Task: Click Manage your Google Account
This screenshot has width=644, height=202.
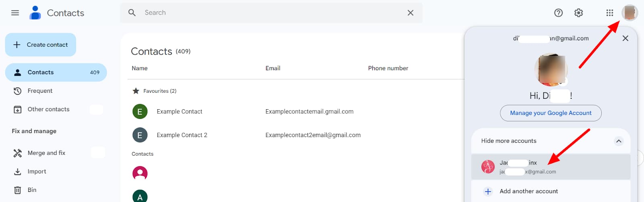Action: pyautogui.click(x=551, y=113)
